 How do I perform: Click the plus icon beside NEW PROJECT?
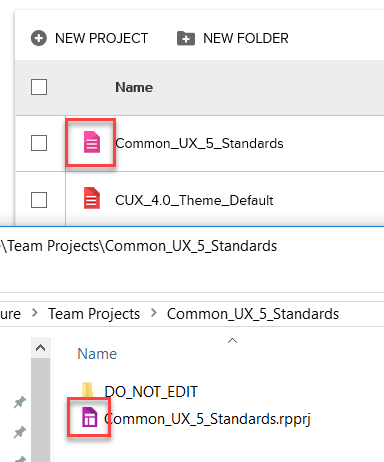tap(39, 38)
